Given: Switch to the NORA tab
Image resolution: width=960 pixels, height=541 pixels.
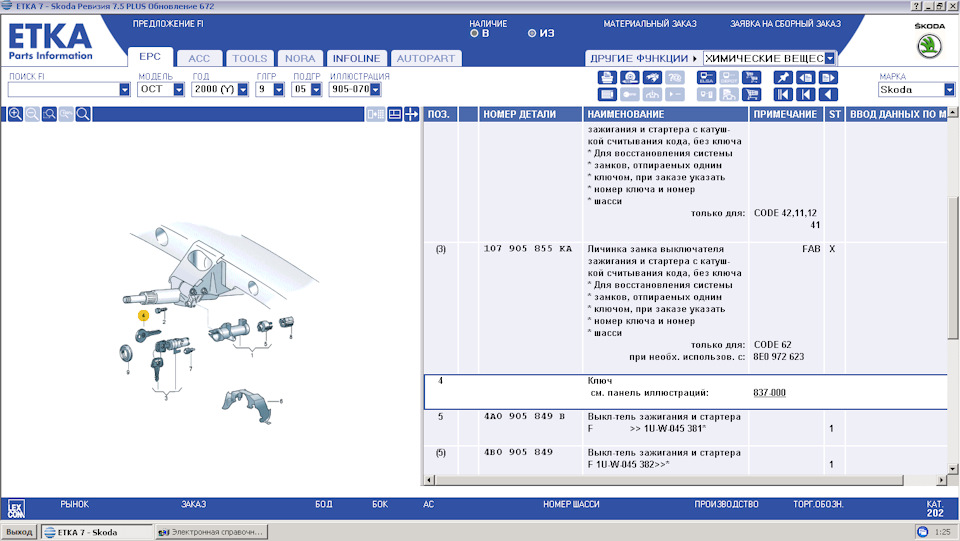Looking at the screenshot, I should click(300, 58).
